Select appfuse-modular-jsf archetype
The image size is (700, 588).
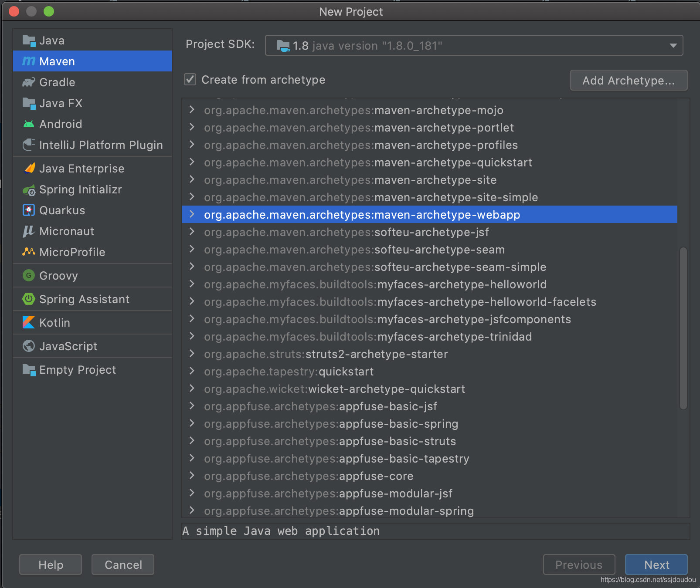click(x=430, y=493)
